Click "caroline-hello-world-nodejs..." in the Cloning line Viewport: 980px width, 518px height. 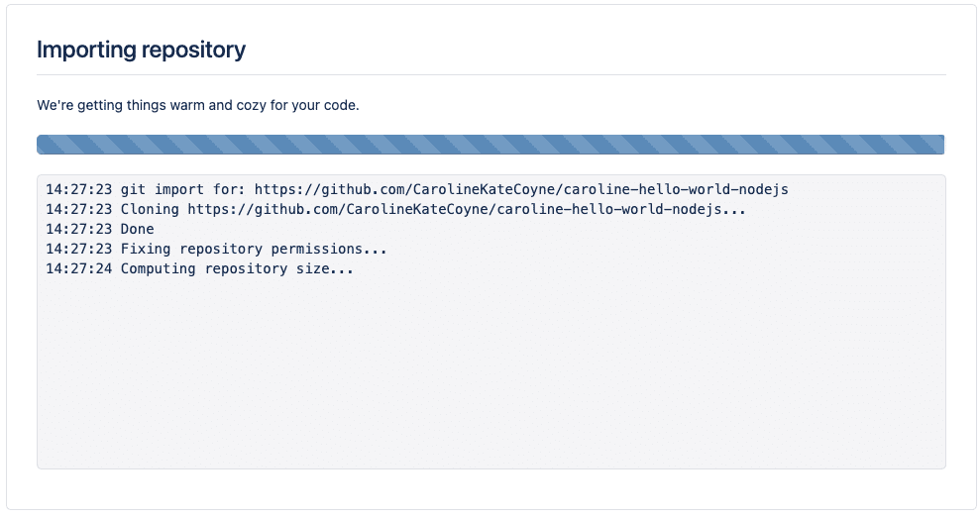621,209
